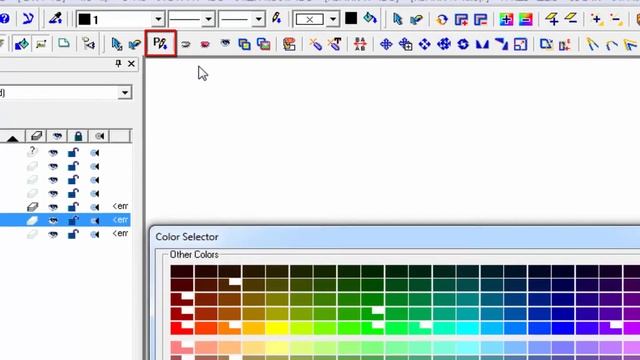Toggle eye on the question-mark layer row
The width and height of the screenshot is (640, 360).
point(53,153)
